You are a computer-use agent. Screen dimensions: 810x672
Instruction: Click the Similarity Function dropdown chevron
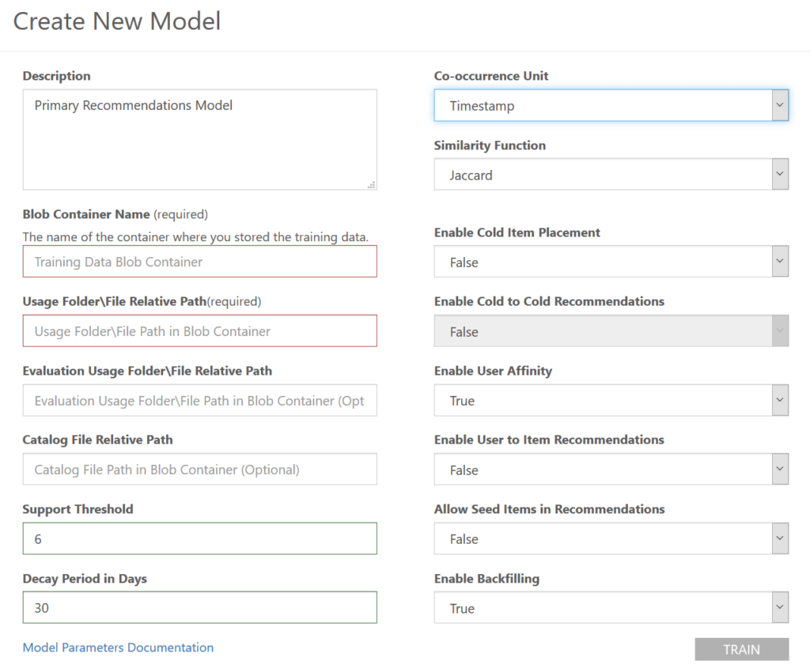click(x=782, y=174)
